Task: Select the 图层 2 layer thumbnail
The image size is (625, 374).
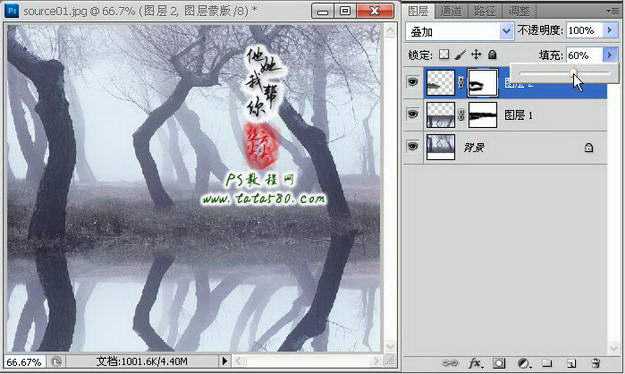Action: (440, 83)
